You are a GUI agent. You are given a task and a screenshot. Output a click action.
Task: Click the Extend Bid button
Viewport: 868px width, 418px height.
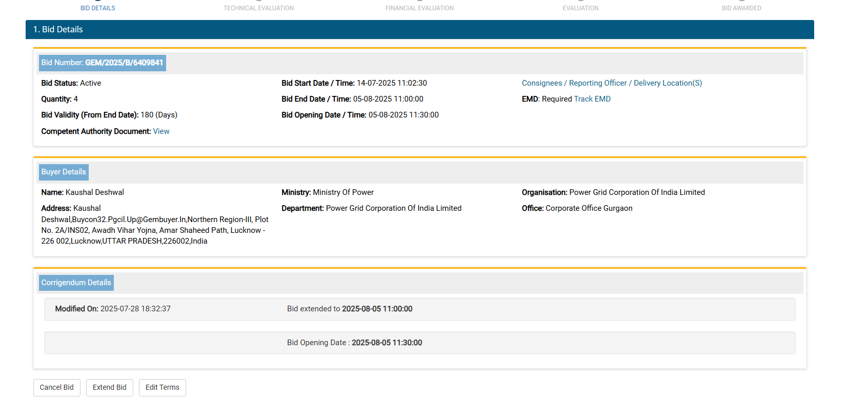110,387
